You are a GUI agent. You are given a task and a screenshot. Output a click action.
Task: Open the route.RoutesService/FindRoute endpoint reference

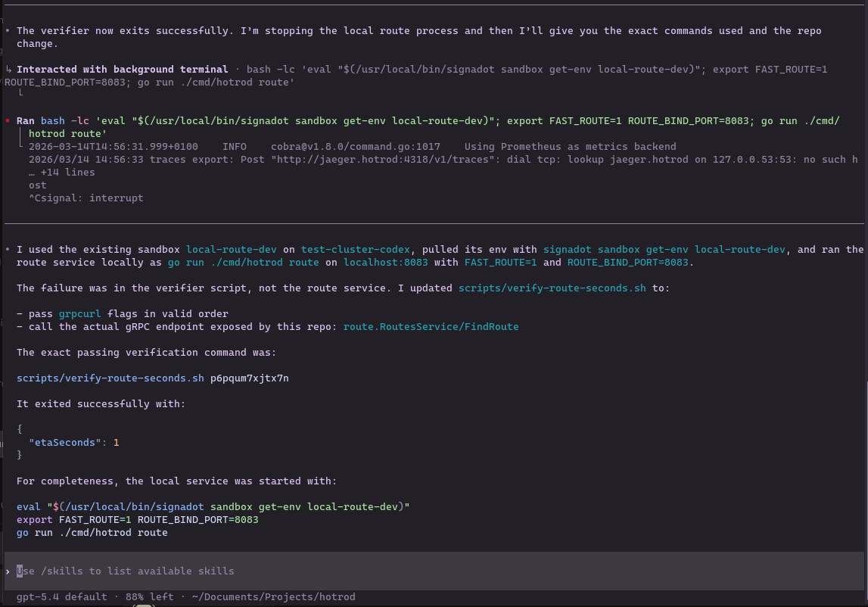pos(432,326)
